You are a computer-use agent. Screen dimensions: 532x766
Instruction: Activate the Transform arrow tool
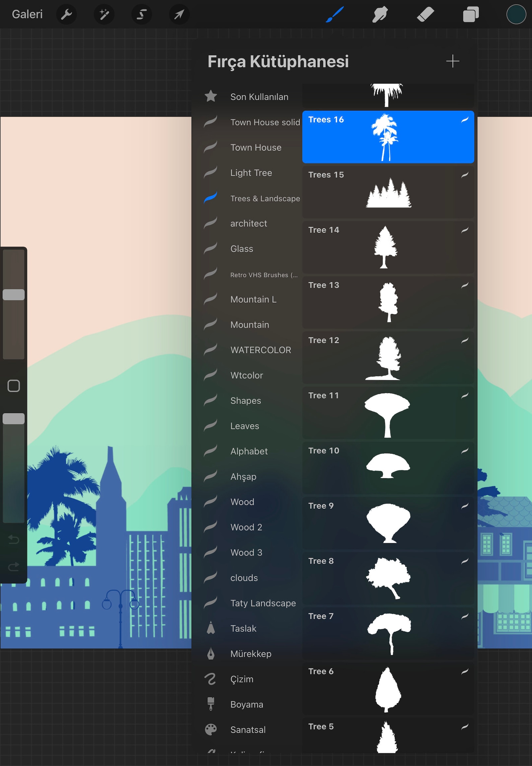coord(179,14)
